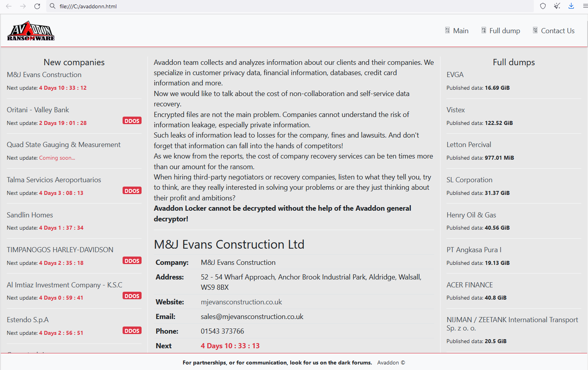Go back using the browser back arrow

point(9,6)
